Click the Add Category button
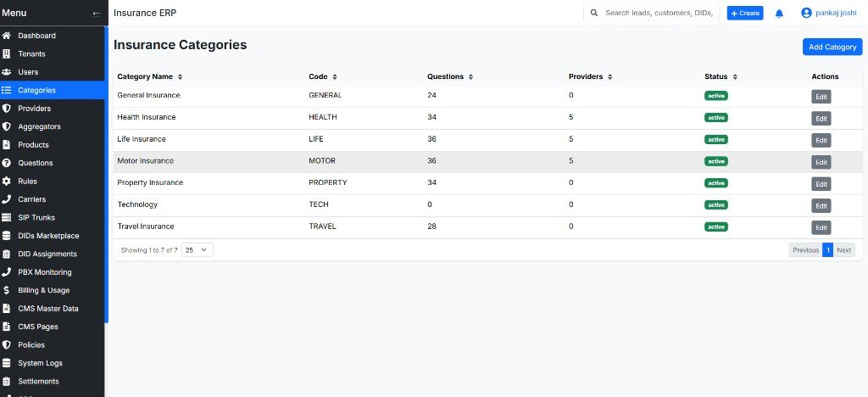This screenshot has height=397, width=868. (x=832, y=47)
